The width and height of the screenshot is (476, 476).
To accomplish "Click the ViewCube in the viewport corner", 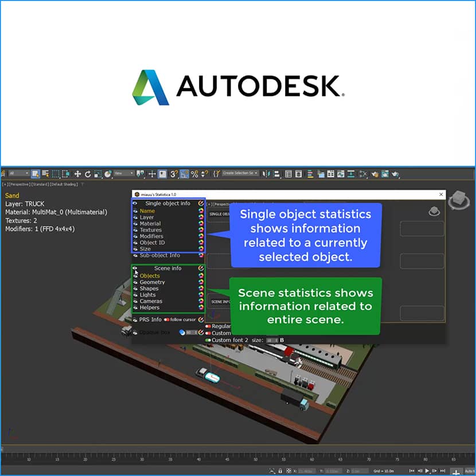I will pos(459,200).
